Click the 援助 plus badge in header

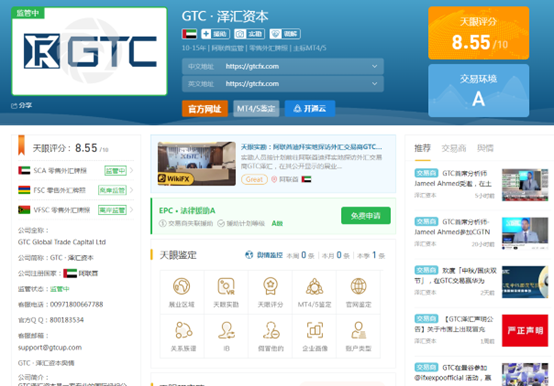point(215,34)
